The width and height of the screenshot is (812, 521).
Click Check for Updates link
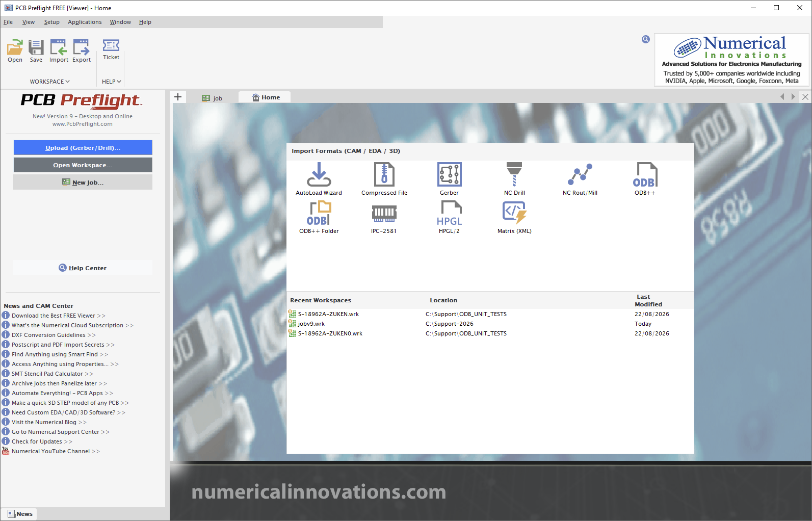pyautogui.click(x=42, y=441)
